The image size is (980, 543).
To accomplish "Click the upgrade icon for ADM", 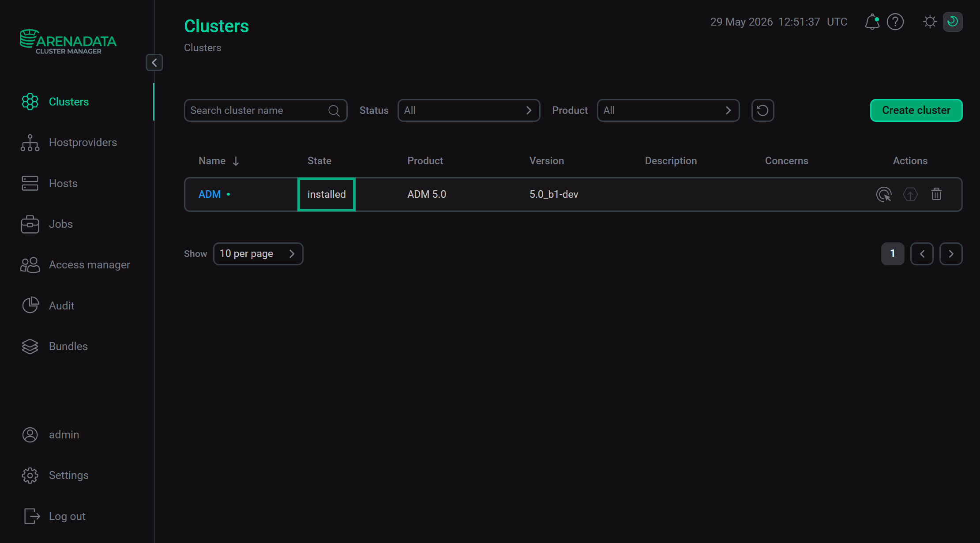I will [x=910, y=194].
